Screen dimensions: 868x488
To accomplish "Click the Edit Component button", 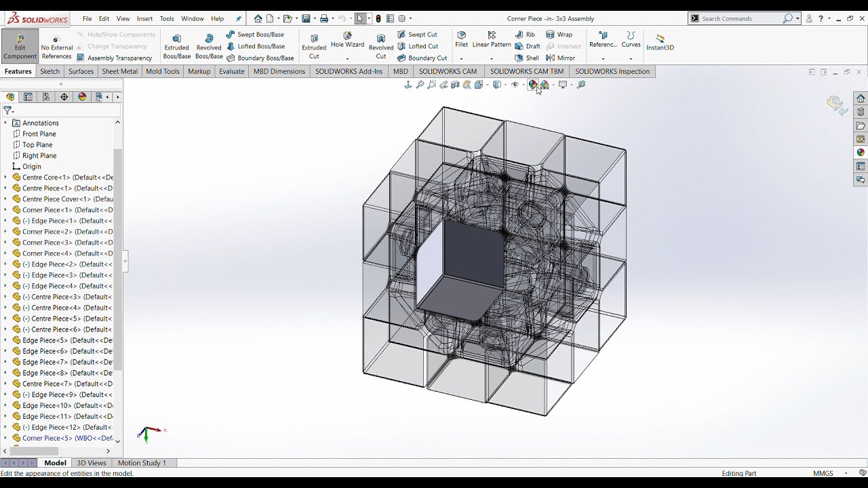I will point(20,47).
